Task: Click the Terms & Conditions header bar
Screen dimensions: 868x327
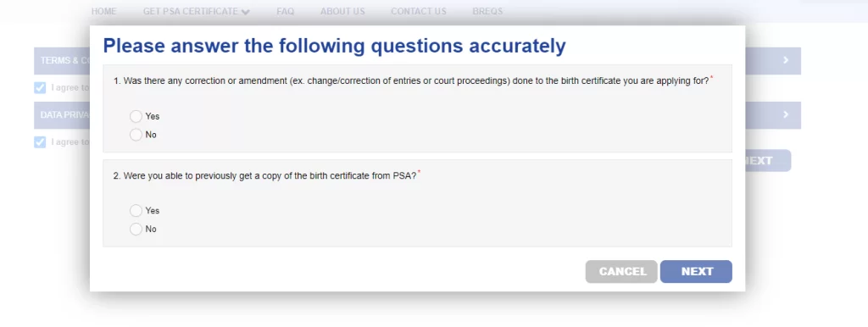Action: point(417,61)
